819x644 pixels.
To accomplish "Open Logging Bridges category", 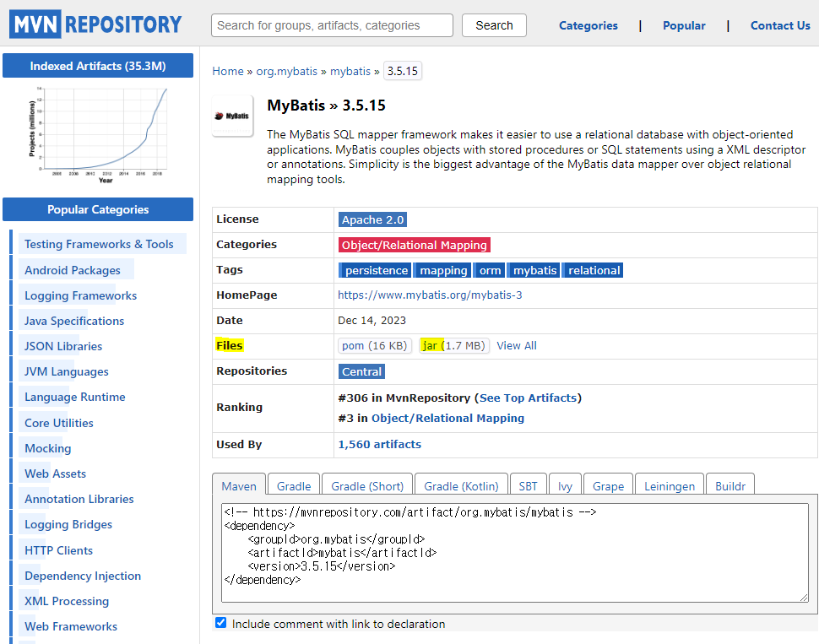I will [x=68, y=524].
